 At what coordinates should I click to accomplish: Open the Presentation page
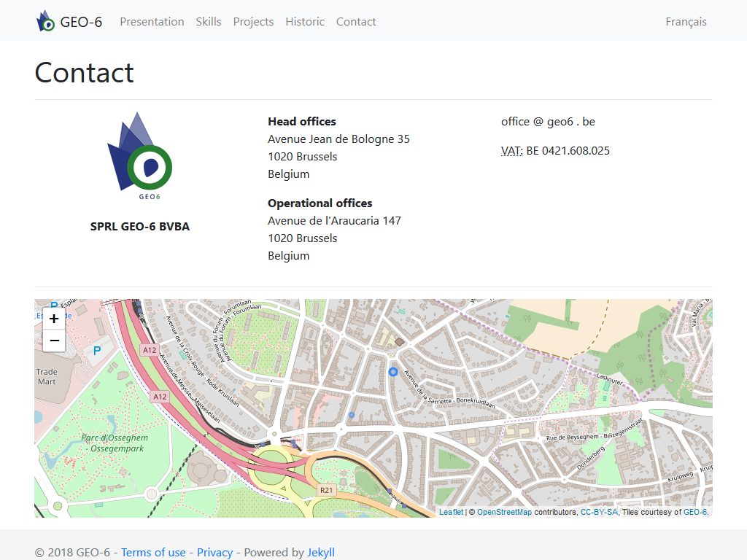pos(152,22)
